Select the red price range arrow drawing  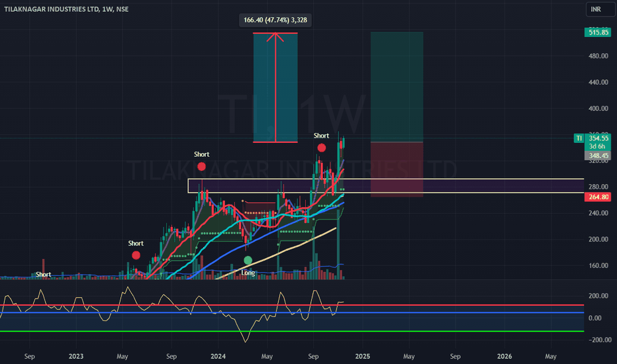coord(275,87)
